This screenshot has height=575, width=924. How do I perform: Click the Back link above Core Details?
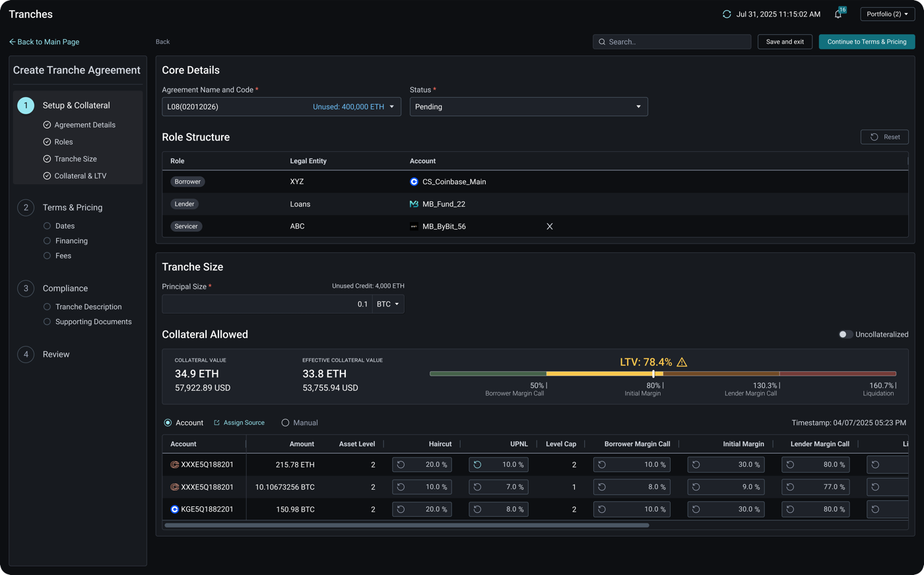[x=162, y=42]
